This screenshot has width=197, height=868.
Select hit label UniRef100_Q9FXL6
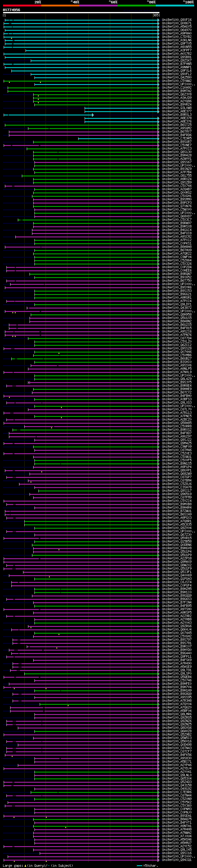pos(177,71)
